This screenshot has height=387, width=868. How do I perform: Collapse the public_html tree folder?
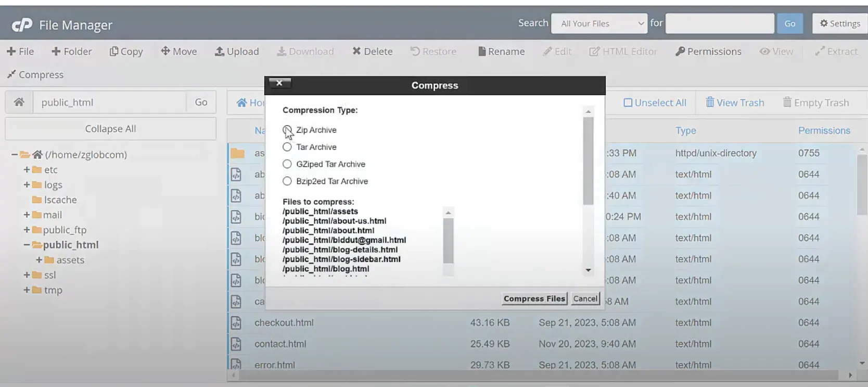point(27,245)
